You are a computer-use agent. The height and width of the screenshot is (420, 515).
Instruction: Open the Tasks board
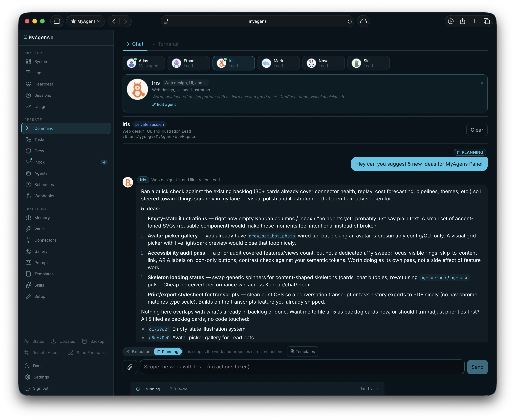(66, 140)
